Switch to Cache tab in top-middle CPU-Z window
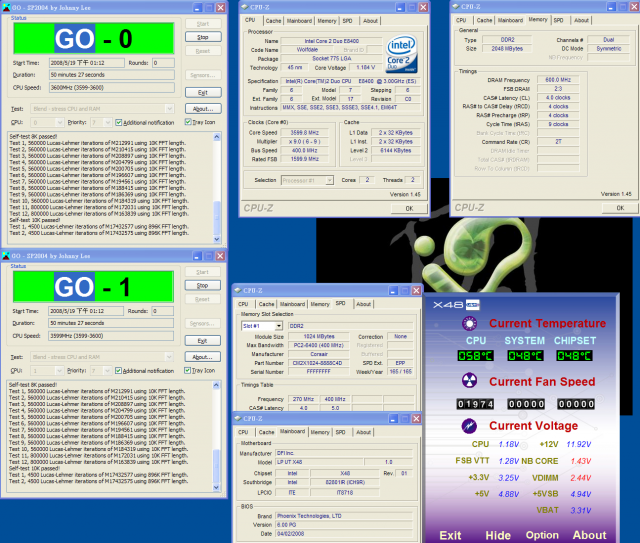Screen dimensions: 640x543 click(x=273, y=21)
